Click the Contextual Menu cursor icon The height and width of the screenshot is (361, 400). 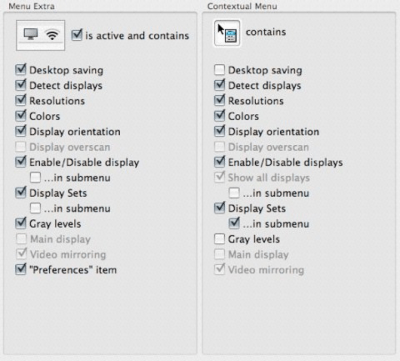pyautogui.click(x=227, y=33)
